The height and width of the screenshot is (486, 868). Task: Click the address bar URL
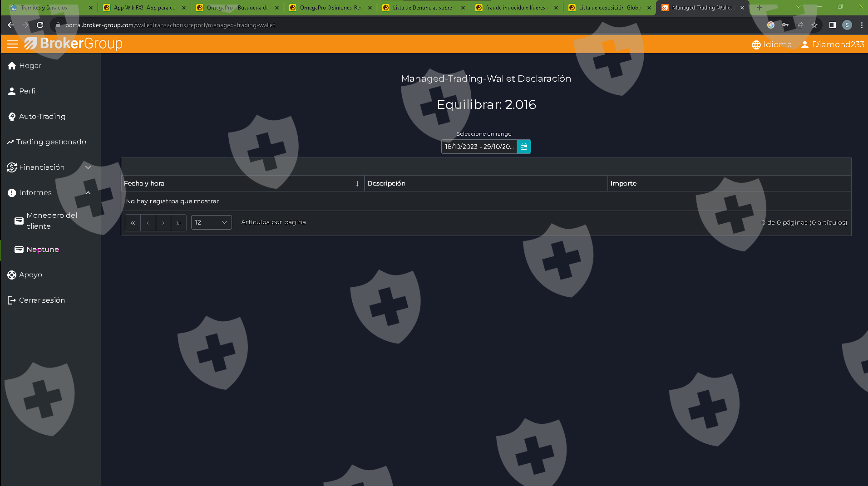tap(170, 25)
